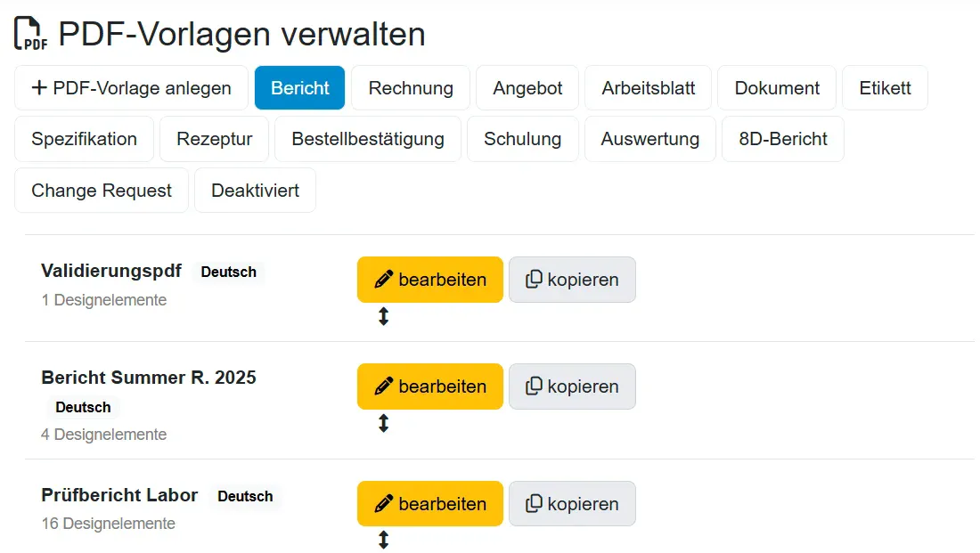Show Etikett templates
The height and width of the screenshot is (553, 980).
coord(885,88)
